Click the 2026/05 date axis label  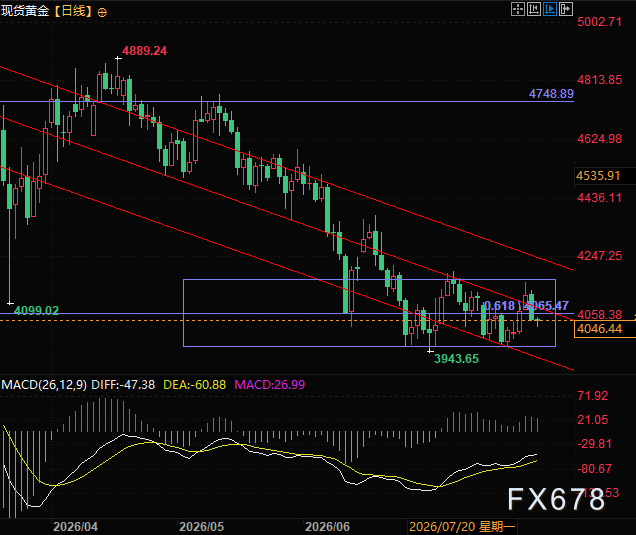(202, 526)
